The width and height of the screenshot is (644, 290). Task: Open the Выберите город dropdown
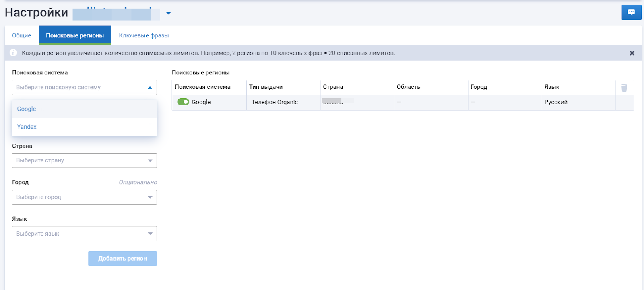[x=84, y=197]
